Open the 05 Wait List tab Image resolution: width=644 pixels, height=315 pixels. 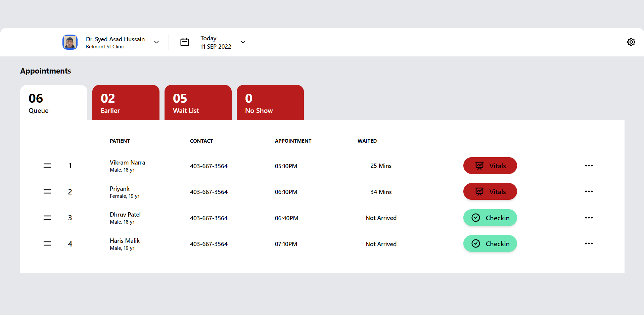[198, 102]
